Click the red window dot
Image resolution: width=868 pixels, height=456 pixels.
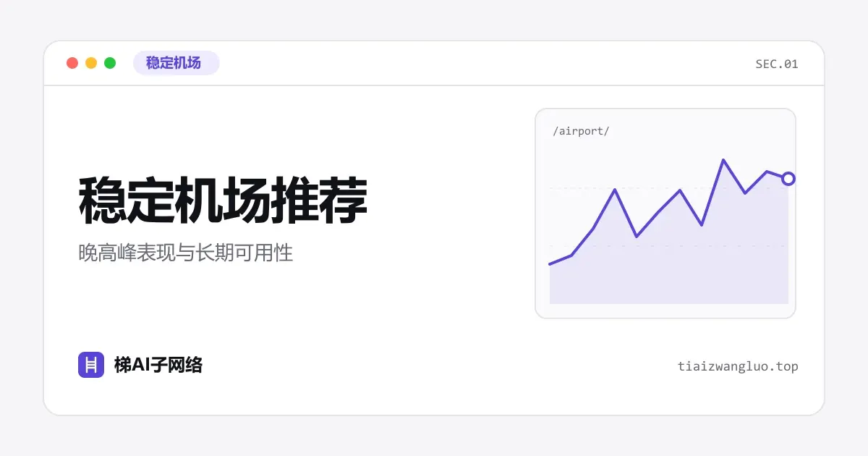(x=72, y=63)
